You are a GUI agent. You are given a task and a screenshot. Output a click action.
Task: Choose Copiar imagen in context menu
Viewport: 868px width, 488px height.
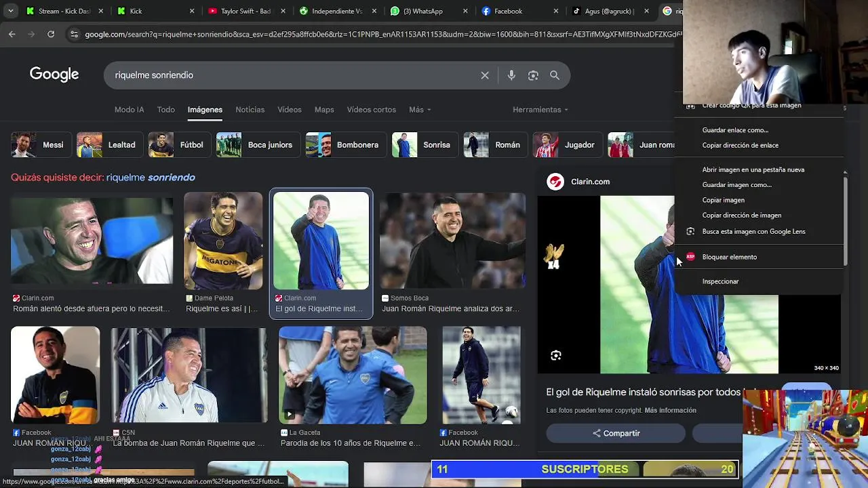(723, 200)
